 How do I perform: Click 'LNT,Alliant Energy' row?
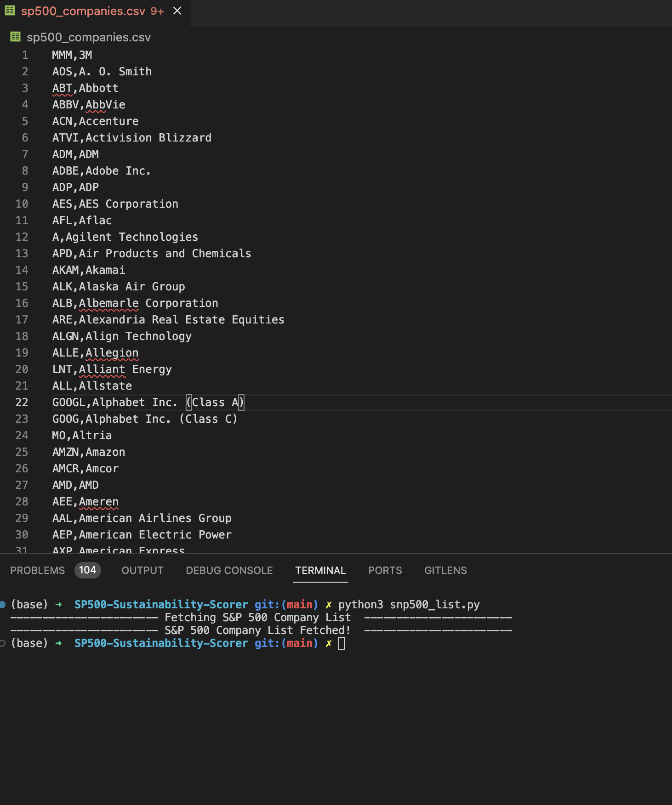(x=112, y=369)
